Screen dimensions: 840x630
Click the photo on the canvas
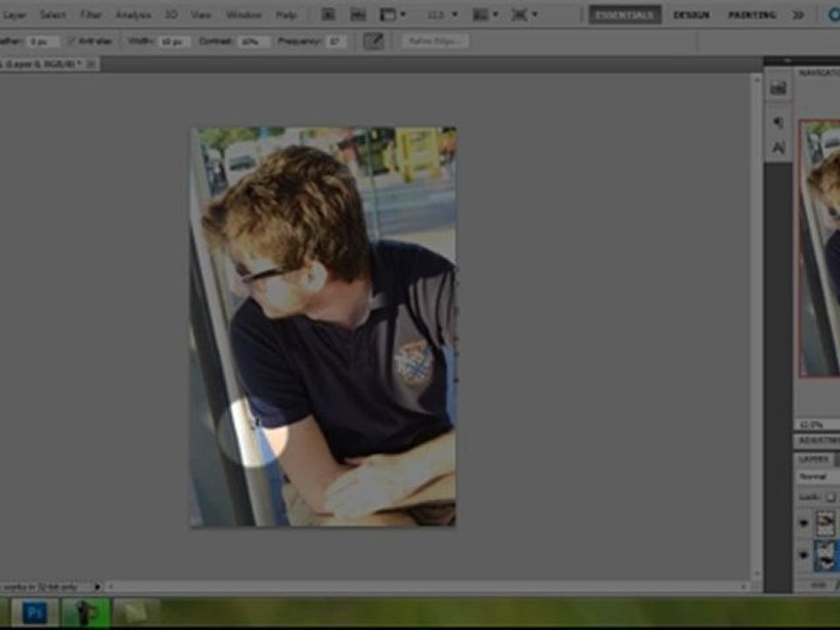point(323,326)
